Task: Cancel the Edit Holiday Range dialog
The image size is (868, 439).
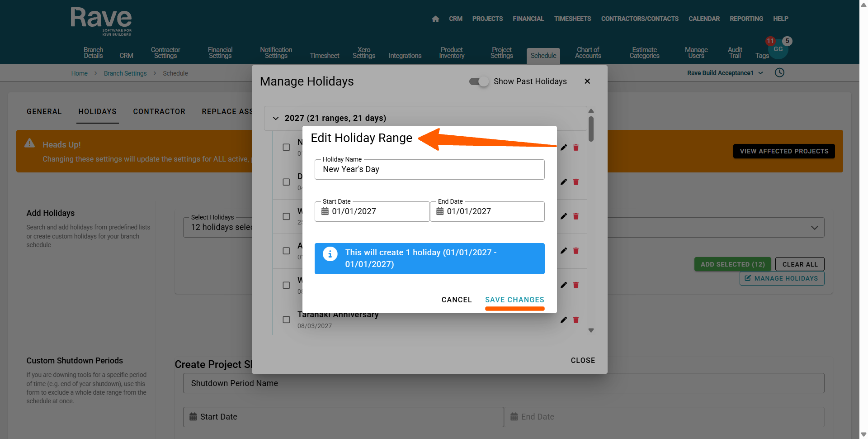Action: click(x=457, y=300)
